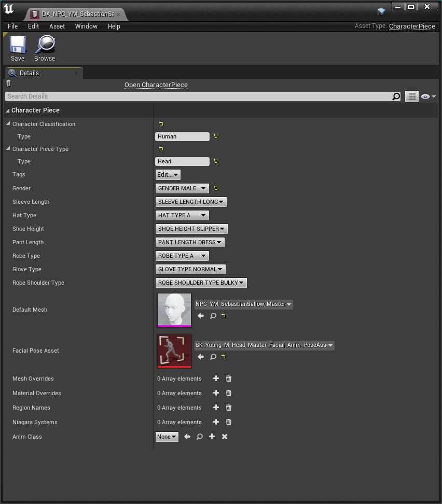Select the Details tab
Image resolution: width=442 pixels, height=504 pixels.
tap(44, 73)
